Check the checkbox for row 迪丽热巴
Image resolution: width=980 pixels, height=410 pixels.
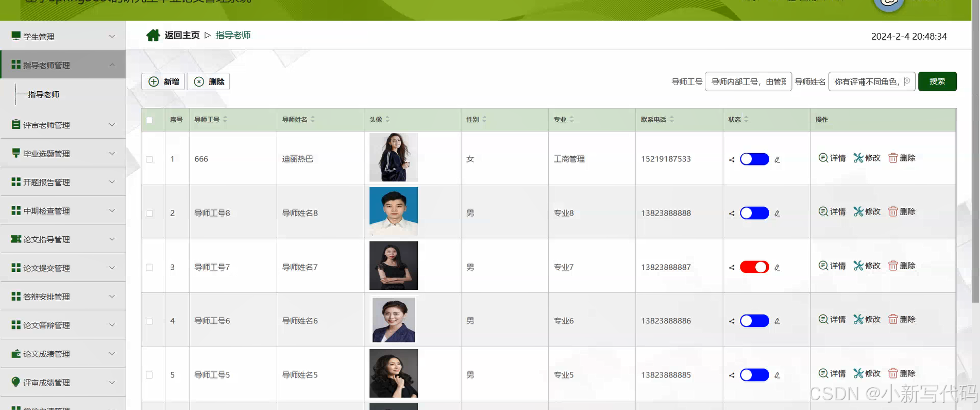coord(149,159)
